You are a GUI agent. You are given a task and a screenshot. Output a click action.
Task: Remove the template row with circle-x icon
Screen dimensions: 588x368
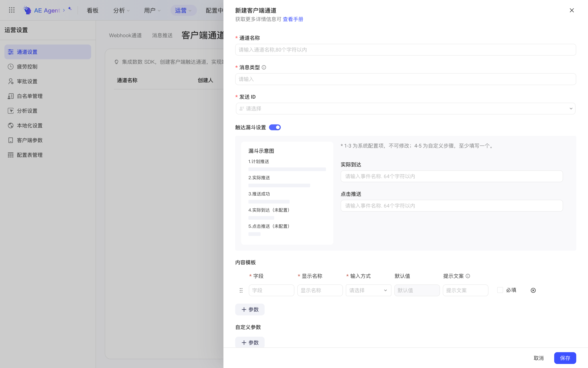point(533,290)
